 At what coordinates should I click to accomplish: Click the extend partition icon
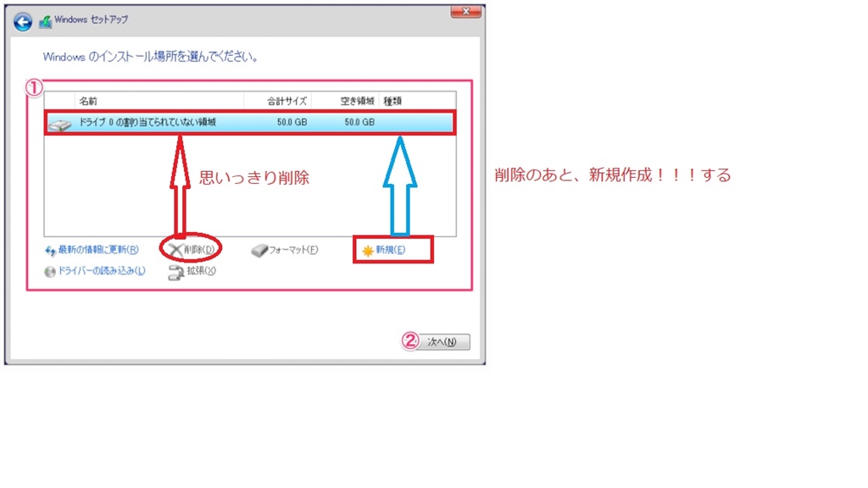(176, 272)
